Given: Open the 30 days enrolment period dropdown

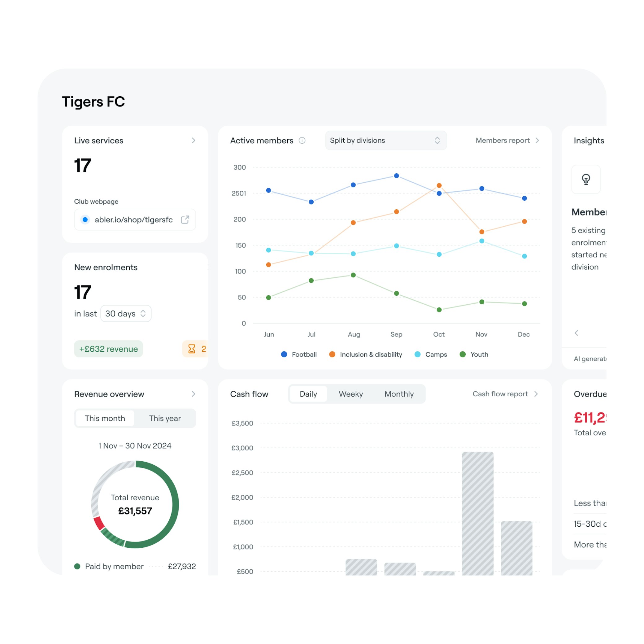Looking at the screenshot, I should (x=126, y=313).
